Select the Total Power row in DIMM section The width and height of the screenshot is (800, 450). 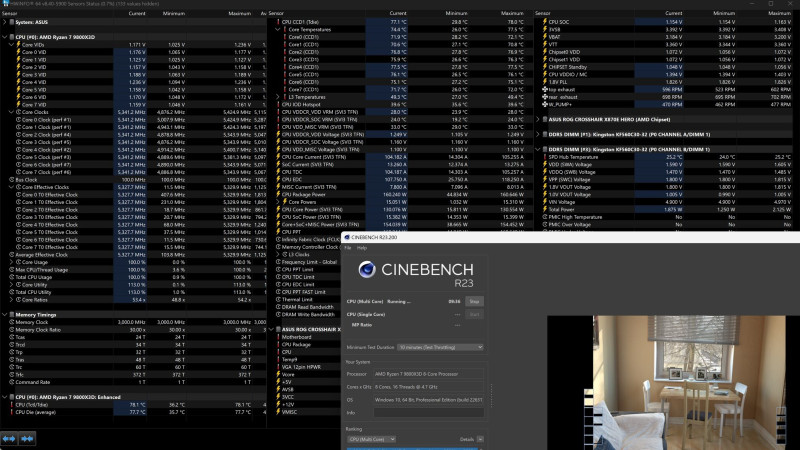(666, 209)
